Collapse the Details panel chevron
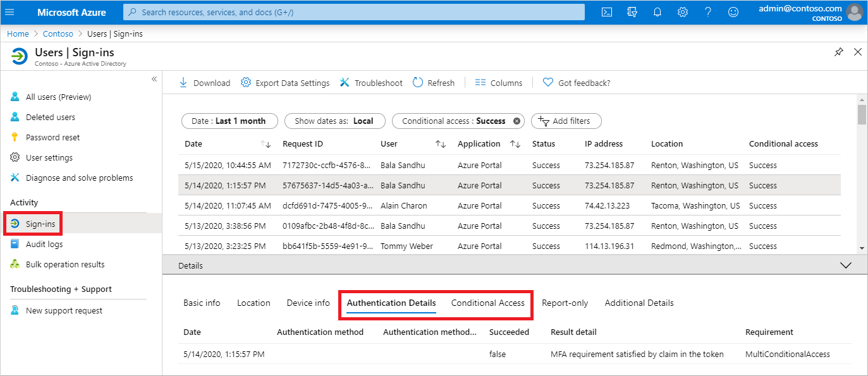This screenshot has height=376, width=868. click(846, 265)
